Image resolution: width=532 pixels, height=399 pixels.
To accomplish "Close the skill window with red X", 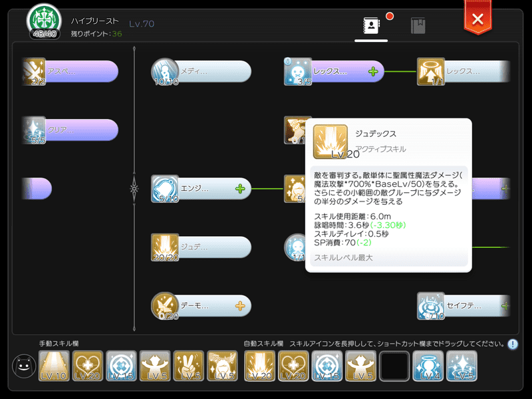I will 477,19.
